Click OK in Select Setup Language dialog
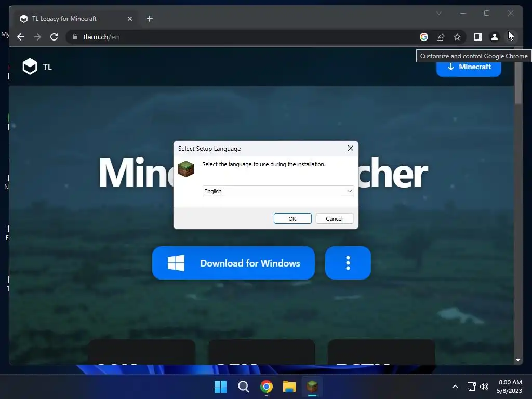Viewport: 532px width, 399px height. click(292, 219)
